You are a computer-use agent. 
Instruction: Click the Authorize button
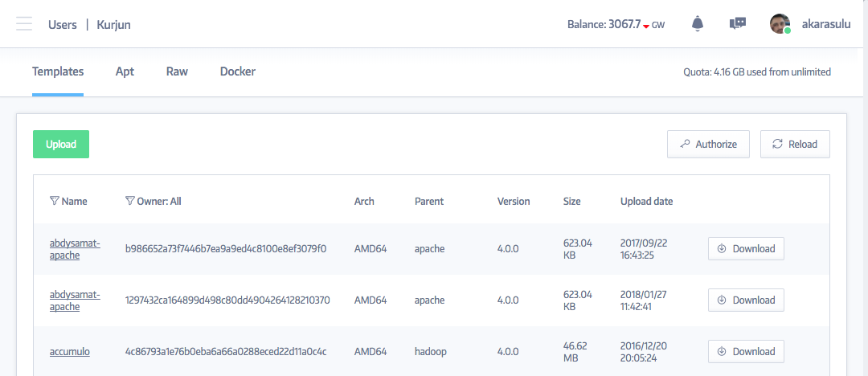(708, 144)
